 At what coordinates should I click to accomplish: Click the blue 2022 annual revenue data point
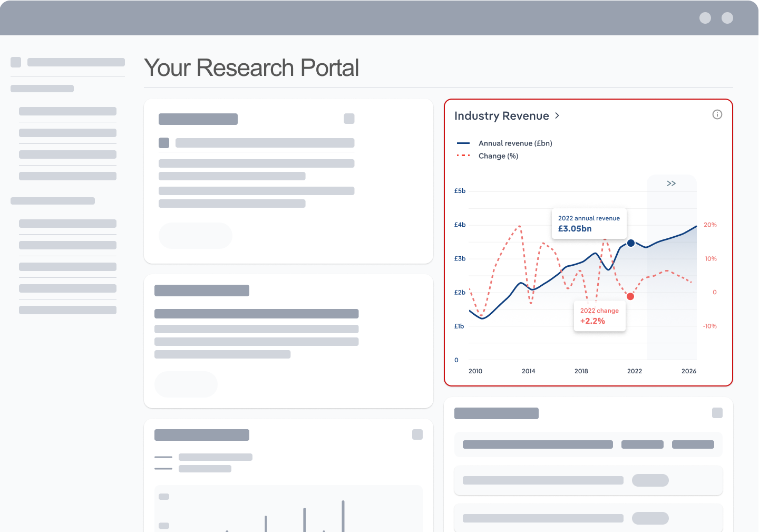pos(630,243)
